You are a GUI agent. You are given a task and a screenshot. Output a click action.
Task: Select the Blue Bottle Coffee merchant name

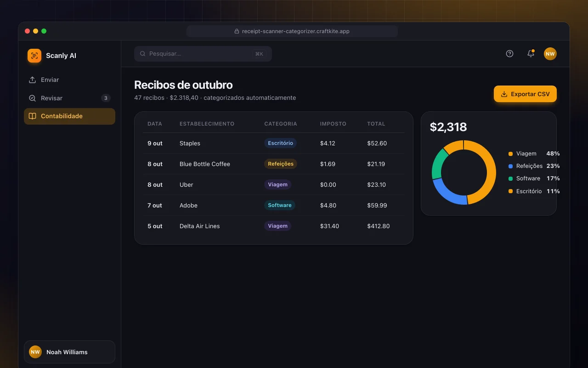[205, 164]
